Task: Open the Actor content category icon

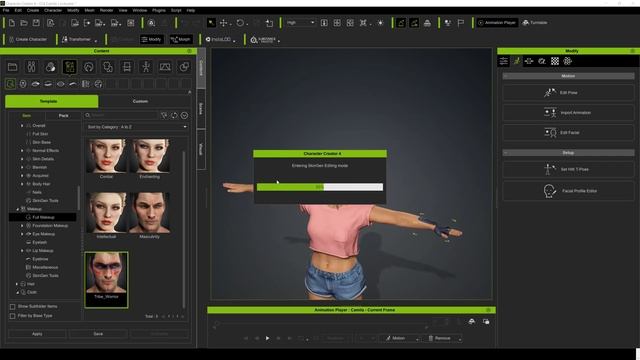Action: (x=31, y=67)
